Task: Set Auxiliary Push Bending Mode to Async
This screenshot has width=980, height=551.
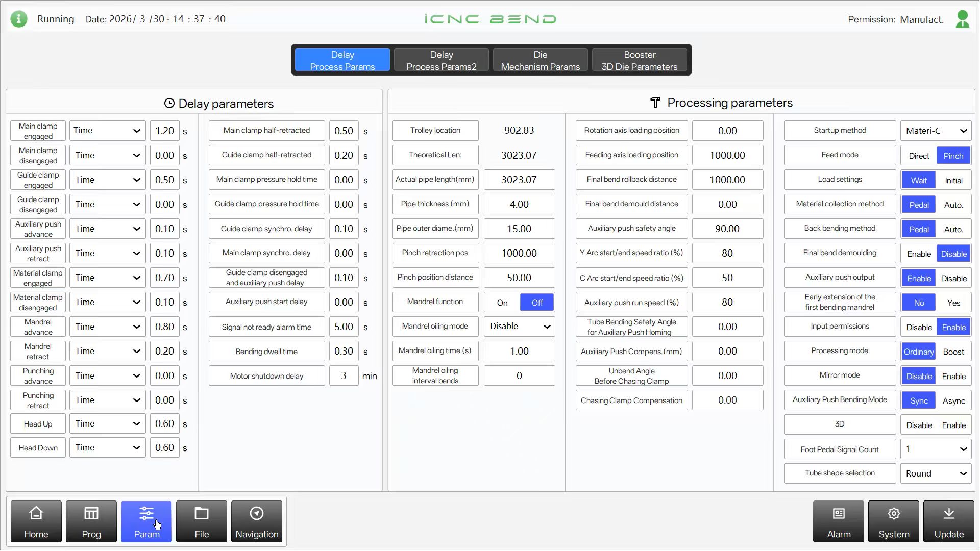Action: pyautogui.click(x=953, y=400)
